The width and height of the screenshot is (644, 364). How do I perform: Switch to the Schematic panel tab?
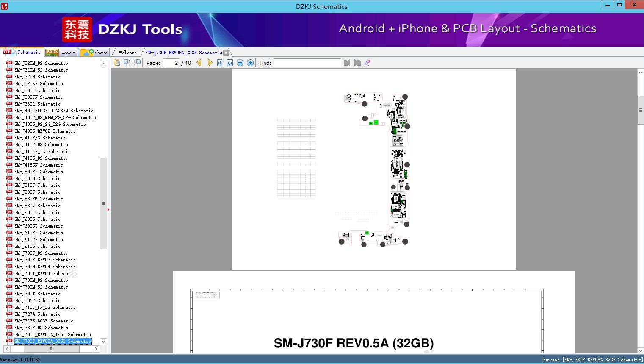click(22, 52)
